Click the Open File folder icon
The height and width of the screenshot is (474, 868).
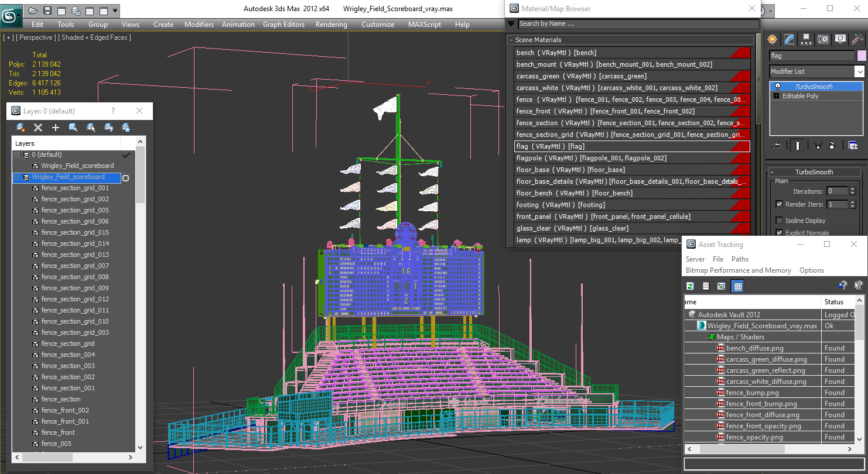pyautogui.click(x=33, y=11)
